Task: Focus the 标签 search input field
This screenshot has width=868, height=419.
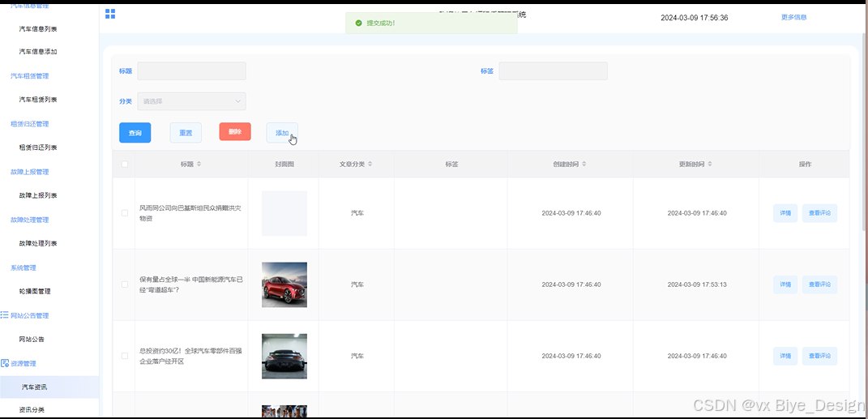Action: click(x=553, y=71)
